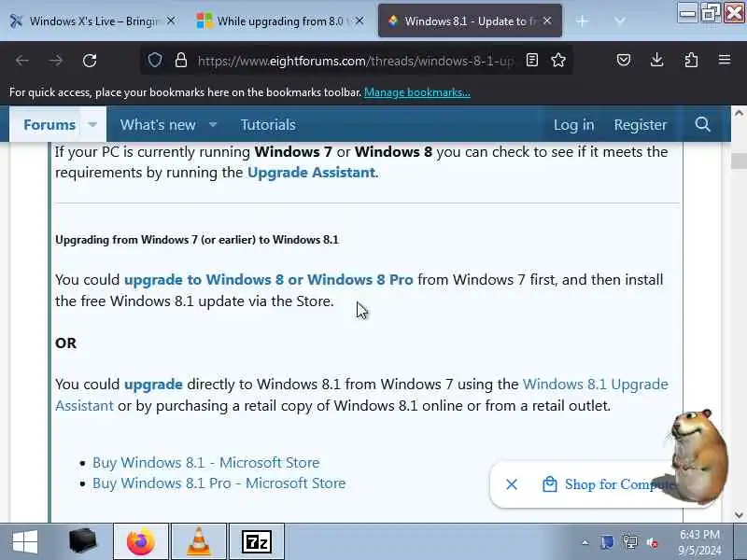Click the eightforums URL address field
The width and height of the screenshot is (747, 560).
pyautogui.click(x=356, y=61)
